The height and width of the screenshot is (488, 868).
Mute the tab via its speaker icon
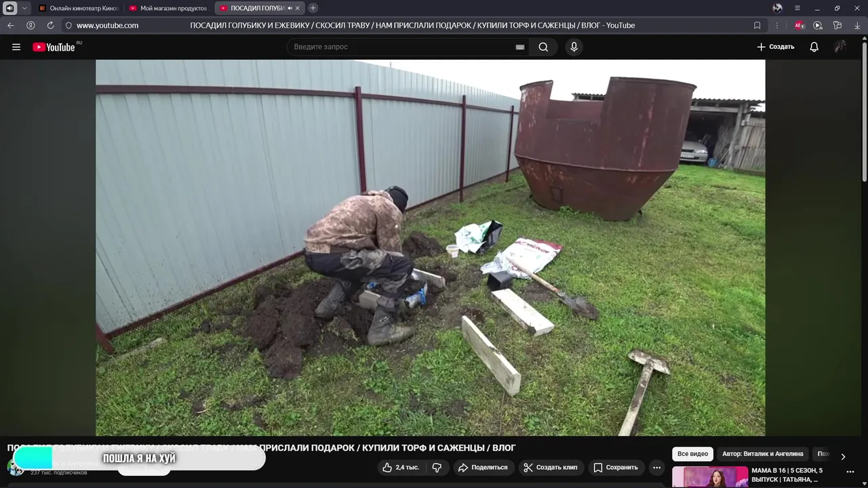tap(290, 8)
